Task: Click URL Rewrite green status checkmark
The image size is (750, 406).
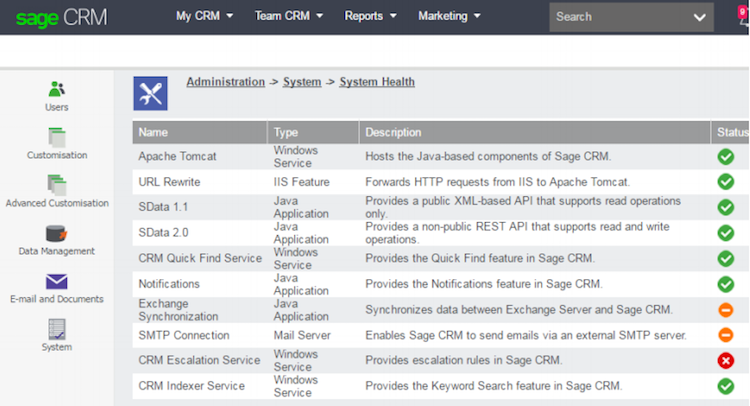Action: pyautogui.click(x=726, y=182)
